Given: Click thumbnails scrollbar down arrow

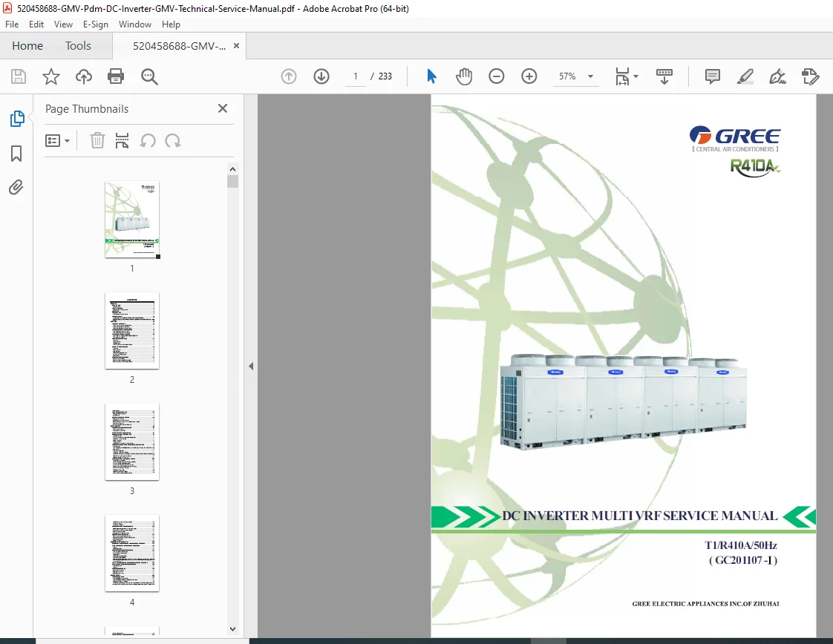Looking at the screenshot, I should click(x=232, y=628).
